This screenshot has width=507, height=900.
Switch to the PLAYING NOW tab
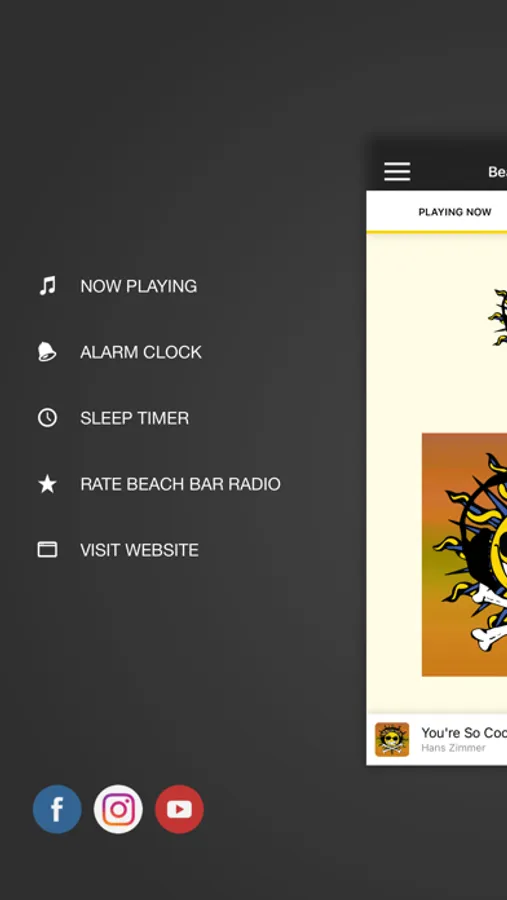455,212
